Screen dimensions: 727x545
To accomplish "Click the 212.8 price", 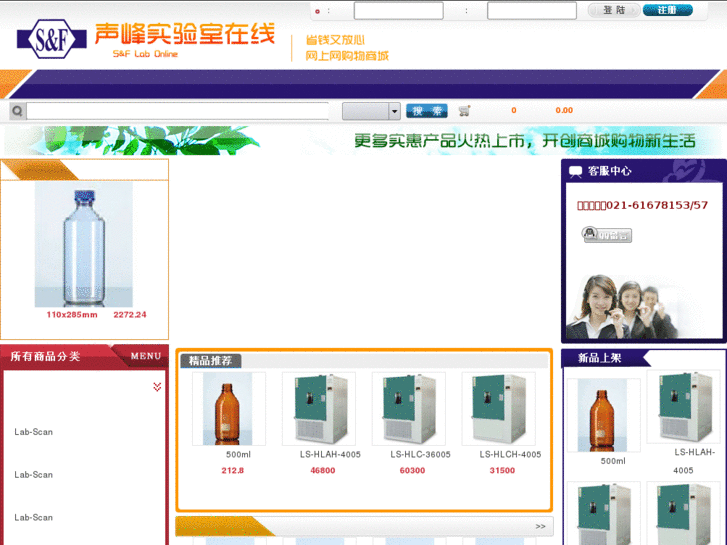I will (x=233, y=470).
